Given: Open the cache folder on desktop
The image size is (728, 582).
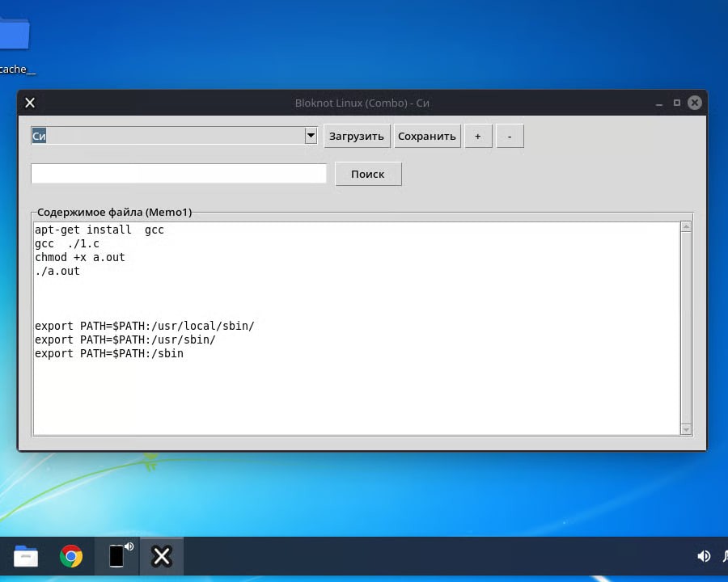Looking at the screenshot, I should coord(15,45).
